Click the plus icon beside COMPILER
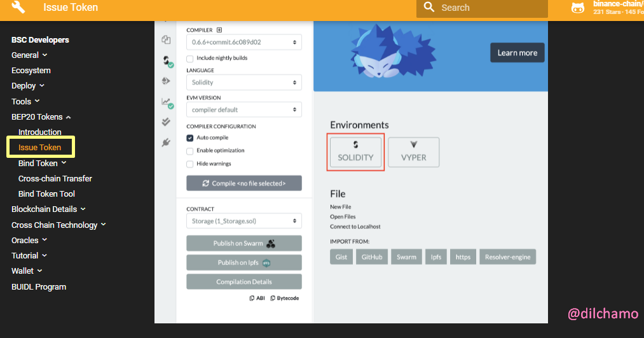 point(219,30)
